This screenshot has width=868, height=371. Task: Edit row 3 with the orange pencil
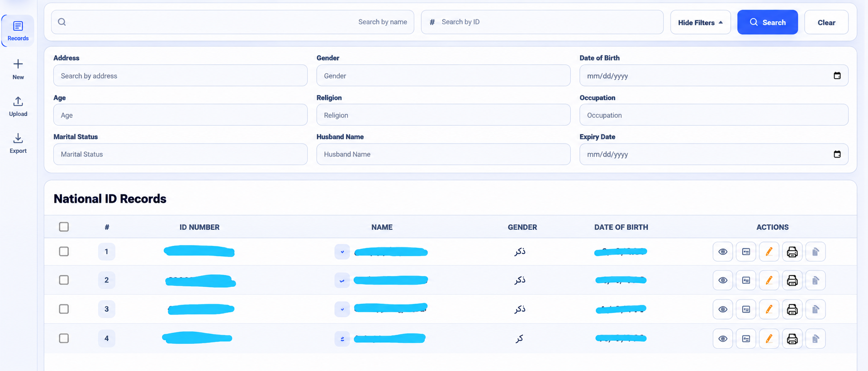[x=769, y=309]
